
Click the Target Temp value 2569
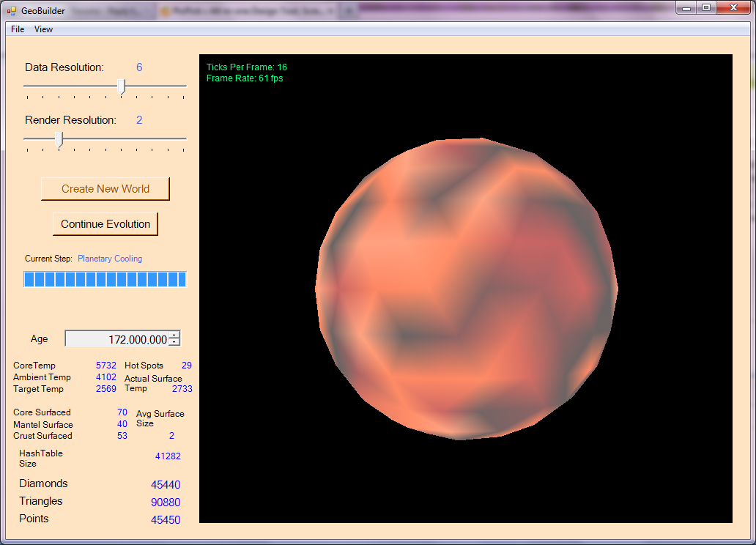coord(106,389)
